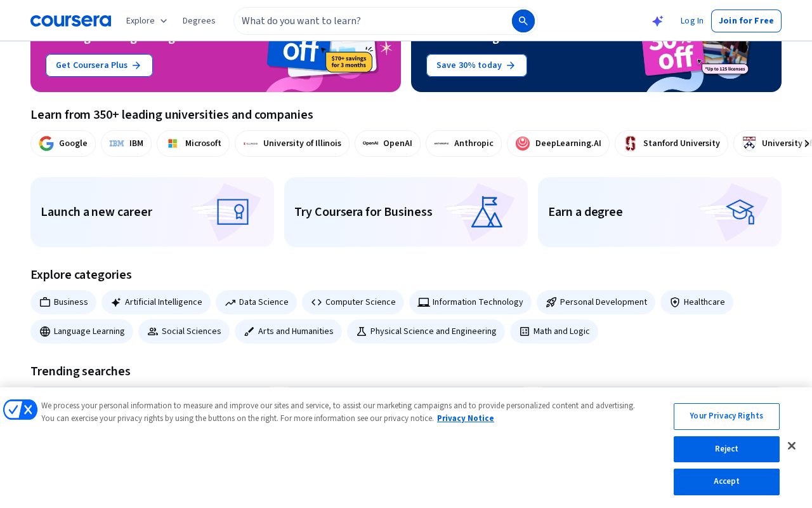Open the Social Sciences category chip
Image resolution: width=812 pixels, height=508 pixels.
click(x=184, y=331)
